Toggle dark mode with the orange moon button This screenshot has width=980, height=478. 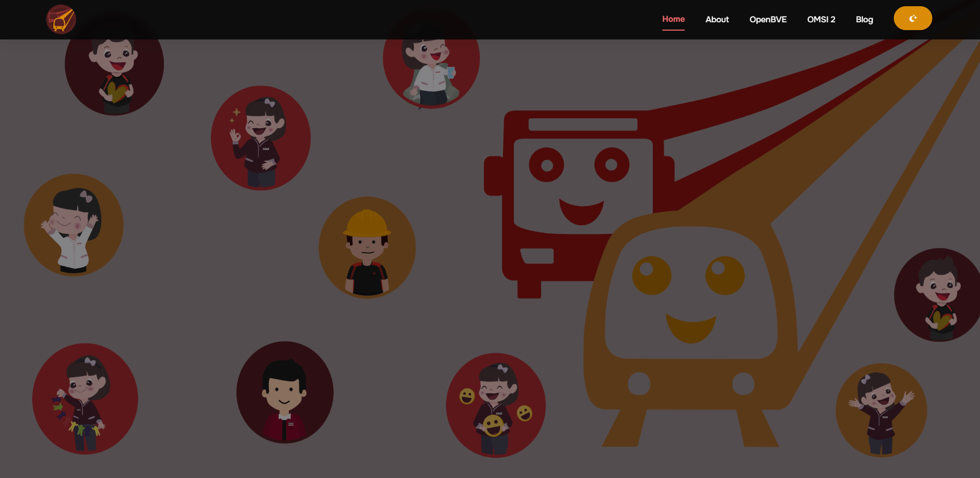[x=913, y=19]
